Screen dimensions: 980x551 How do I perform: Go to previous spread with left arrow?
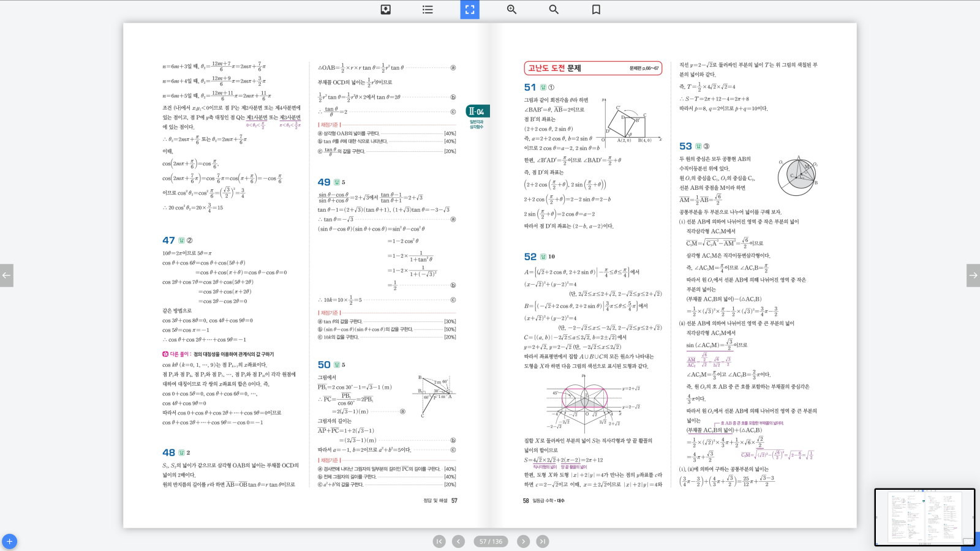[7, 275]
